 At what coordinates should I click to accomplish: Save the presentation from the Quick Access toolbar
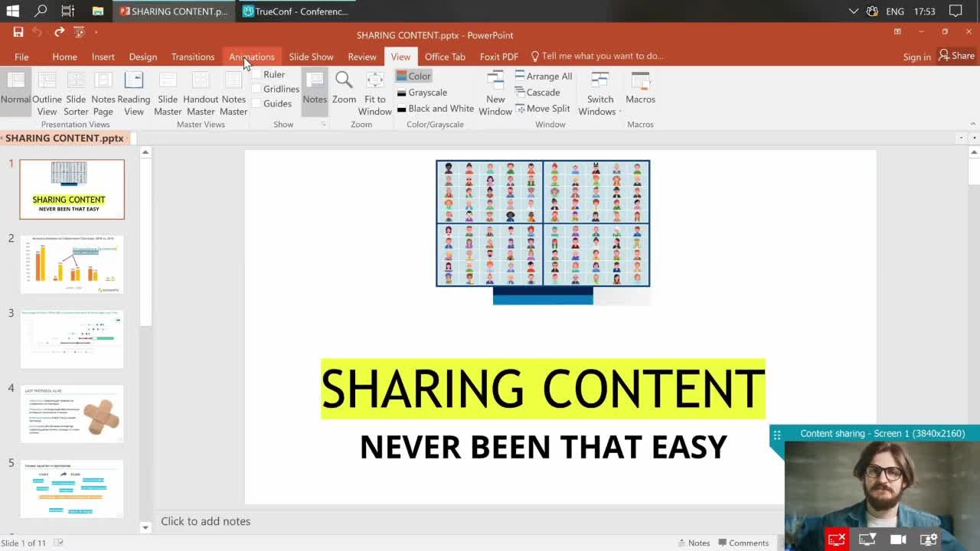(18, 32)
